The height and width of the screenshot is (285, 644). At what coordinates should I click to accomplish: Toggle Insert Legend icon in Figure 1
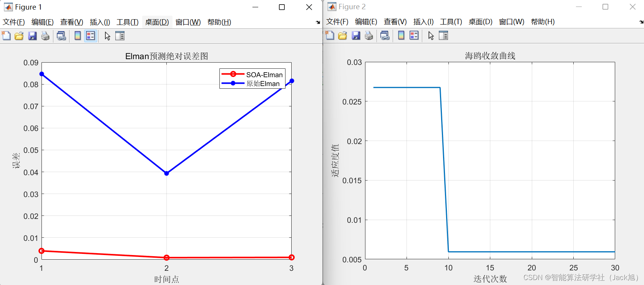point(91,36)
